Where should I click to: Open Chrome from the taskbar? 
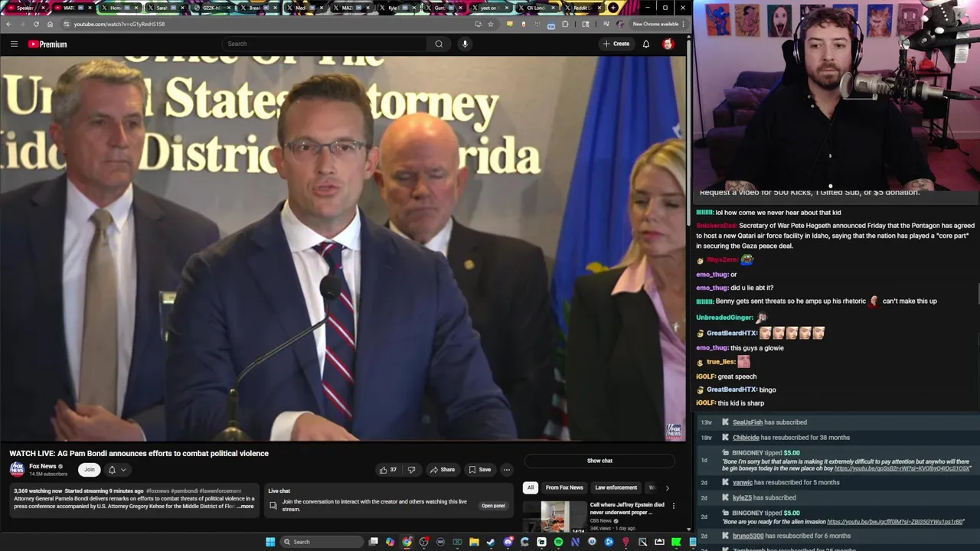tap(407, 542)
